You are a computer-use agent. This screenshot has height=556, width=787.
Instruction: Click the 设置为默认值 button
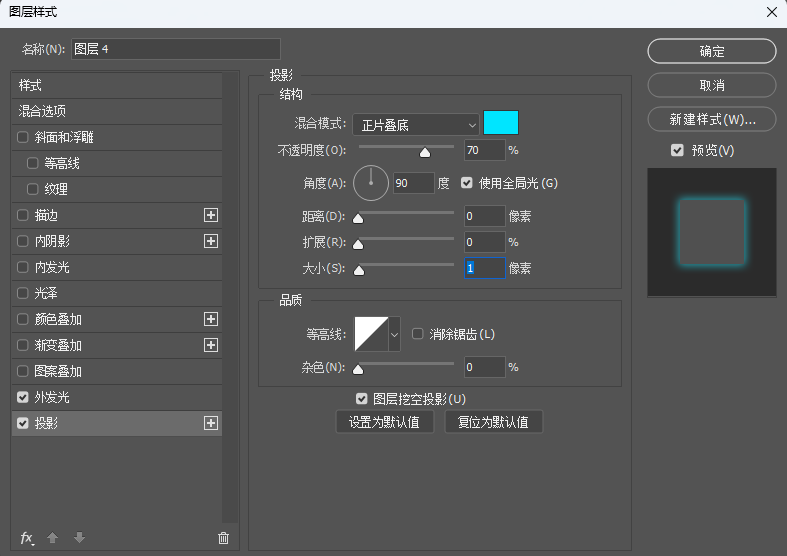[x=384, y=422]
